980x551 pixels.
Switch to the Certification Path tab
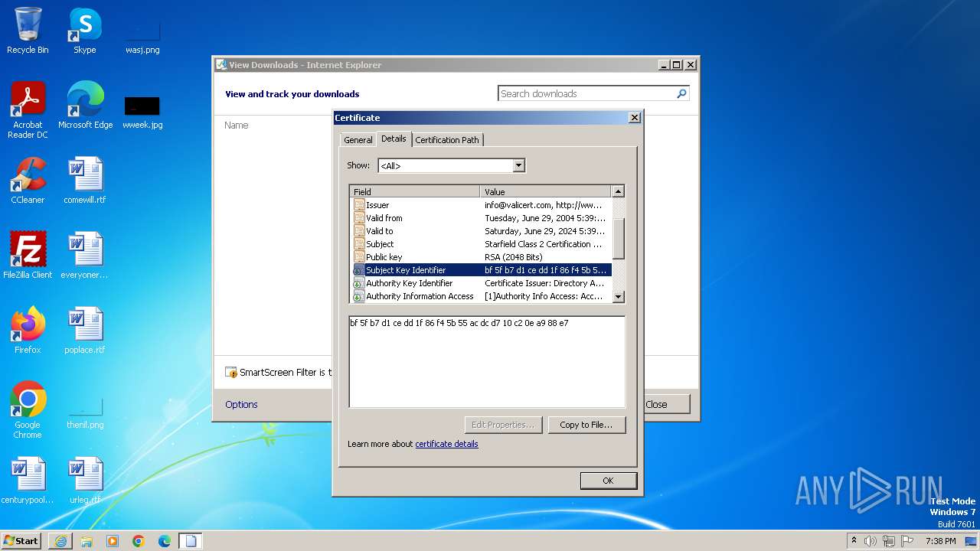(x=447, y=140)
